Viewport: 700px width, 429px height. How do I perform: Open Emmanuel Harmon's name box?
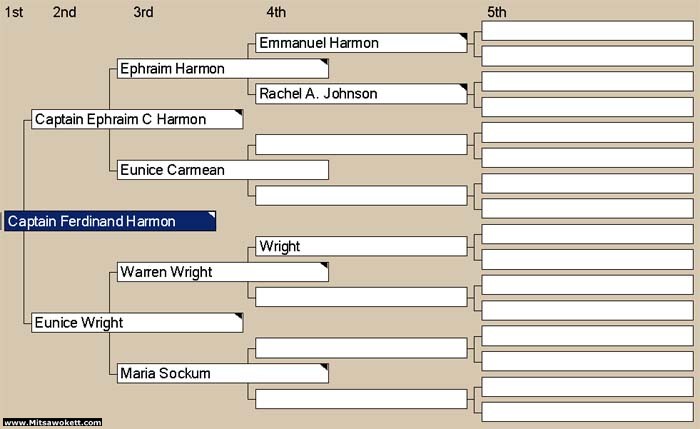point(361,43)
